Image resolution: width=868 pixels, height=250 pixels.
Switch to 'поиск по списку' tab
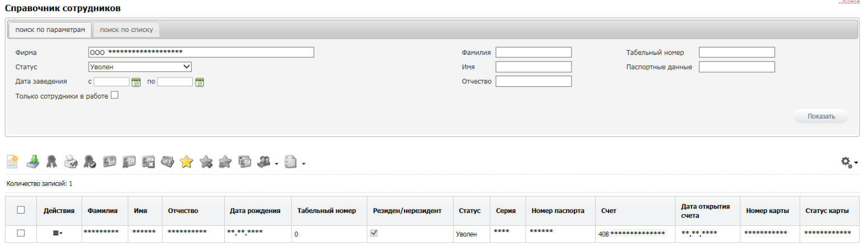[x=126, y=29]
